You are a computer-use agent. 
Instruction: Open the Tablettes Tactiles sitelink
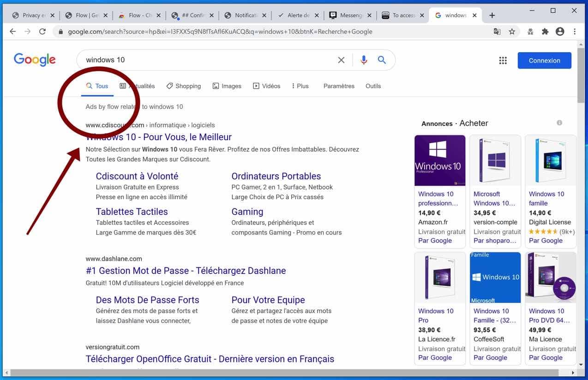pyautogui.click(x=132, y=212)
